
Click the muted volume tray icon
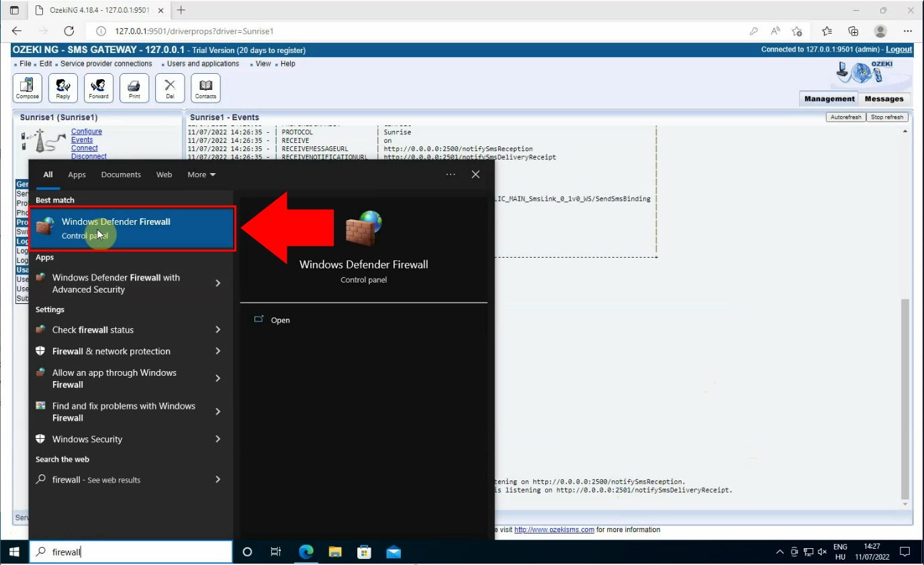point(823,552)
